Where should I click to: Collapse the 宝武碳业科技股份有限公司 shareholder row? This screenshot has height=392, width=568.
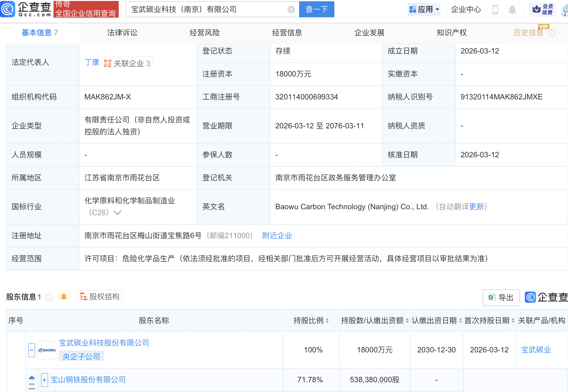click(31, 350)
